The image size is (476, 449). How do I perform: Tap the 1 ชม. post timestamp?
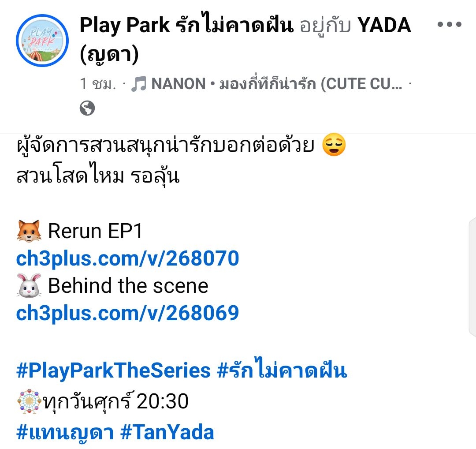point(98,84)
